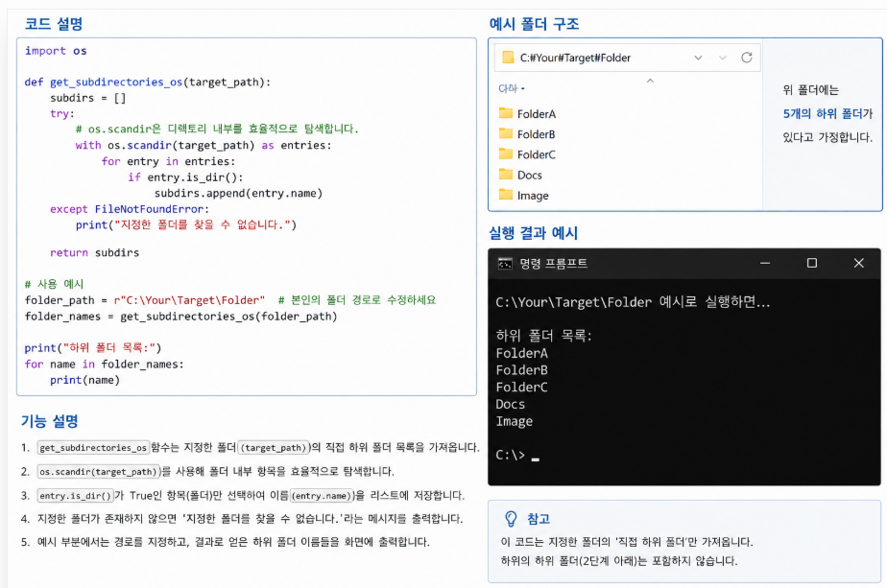Click the C:\> prompt cursor line
Image resolution: width=887 pixels, height=588 pixels.
click(517, 455)
